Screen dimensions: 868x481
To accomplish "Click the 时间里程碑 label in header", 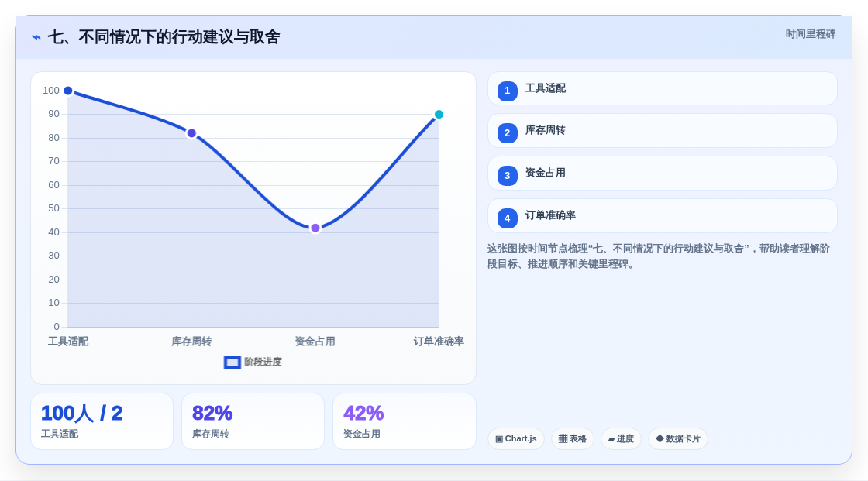I will [811, 34].
